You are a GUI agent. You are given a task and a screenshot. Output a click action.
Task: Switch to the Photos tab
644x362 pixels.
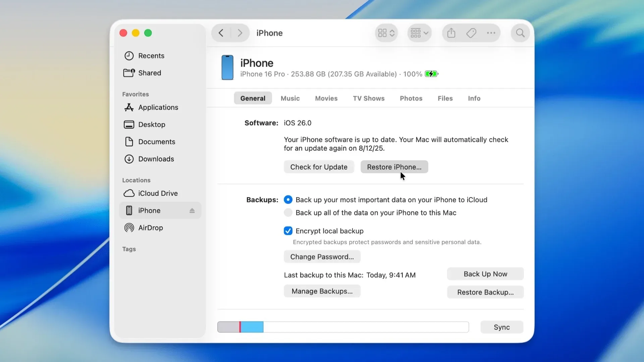[x=411, y=98]
